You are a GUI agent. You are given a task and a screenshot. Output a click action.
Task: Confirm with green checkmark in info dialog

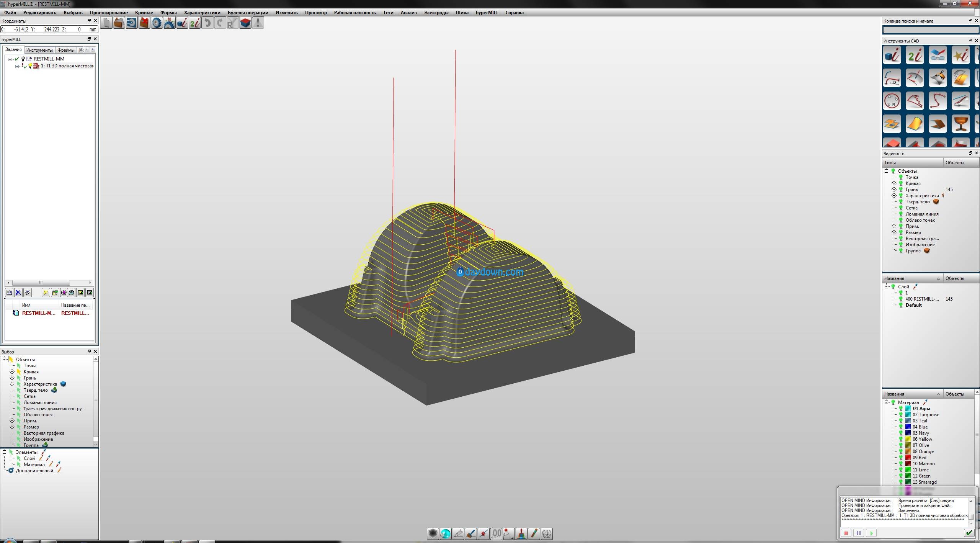969,533
